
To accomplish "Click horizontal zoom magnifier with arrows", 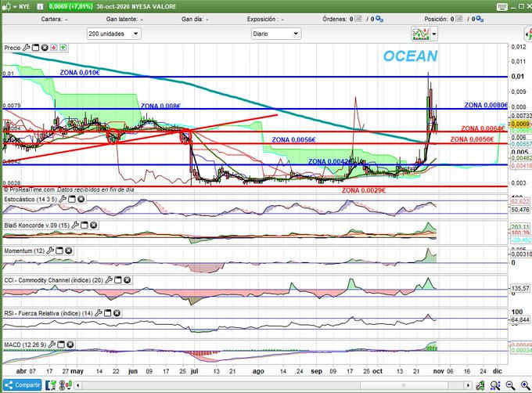I will point(495,385).
